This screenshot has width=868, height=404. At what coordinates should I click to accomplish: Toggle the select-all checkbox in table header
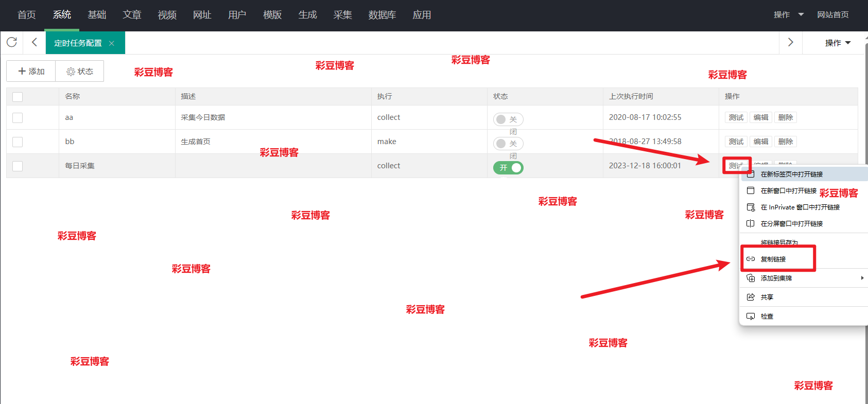point(18,97)
